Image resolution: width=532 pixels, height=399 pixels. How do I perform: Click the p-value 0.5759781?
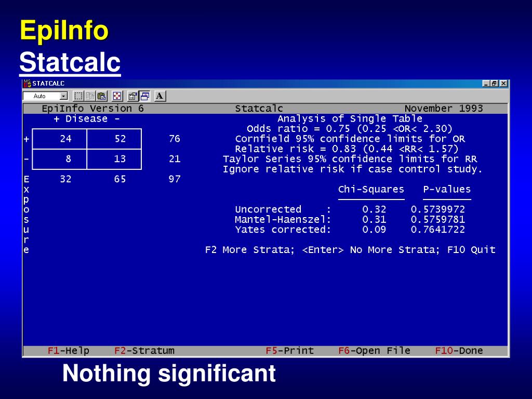coord(437,220)
